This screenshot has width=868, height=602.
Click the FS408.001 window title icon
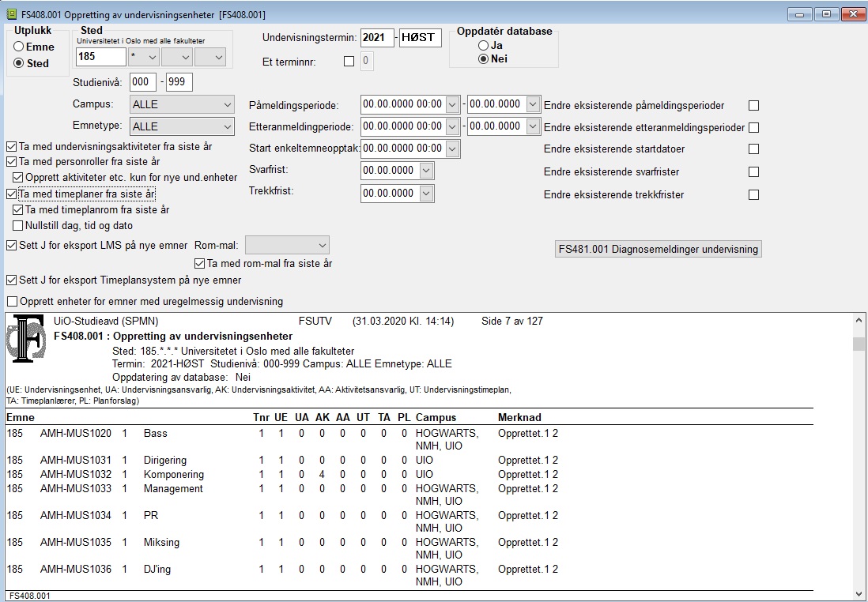11,14
